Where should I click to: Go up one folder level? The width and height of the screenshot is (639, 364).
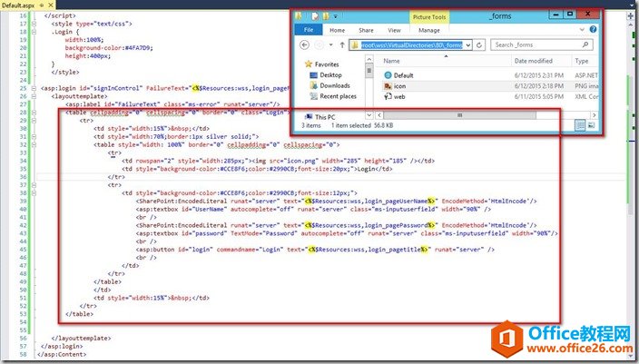tap(342, 44)
